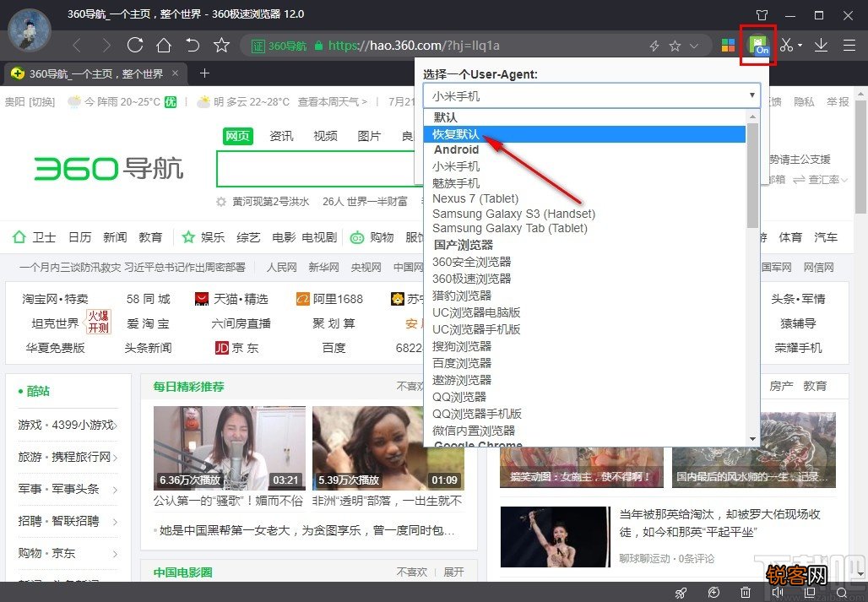Click the scissors screenshot tool icon
868x602 pixels.
click(787, 46)
